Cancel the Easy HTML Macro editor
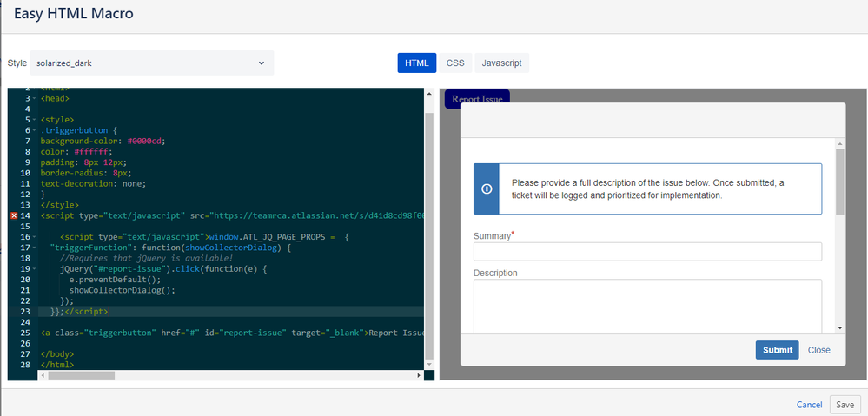 tap(809, 405)
